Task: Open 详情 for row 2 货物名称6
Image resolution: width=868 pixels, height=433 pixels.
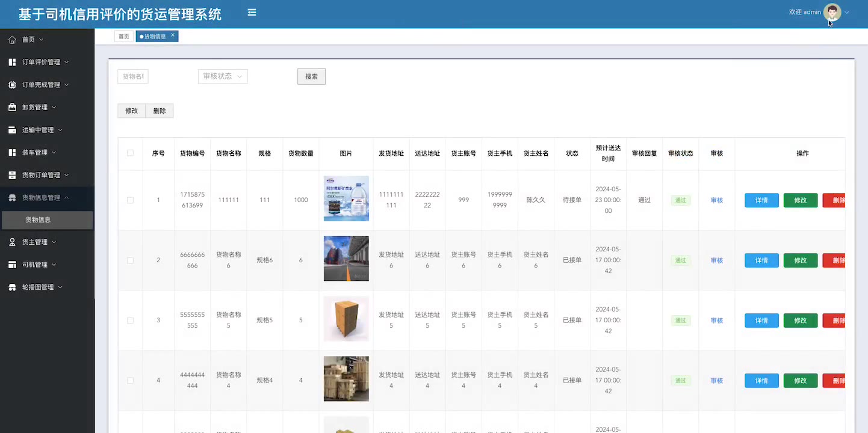Action: pyautogui.click(x=761, y=260)
